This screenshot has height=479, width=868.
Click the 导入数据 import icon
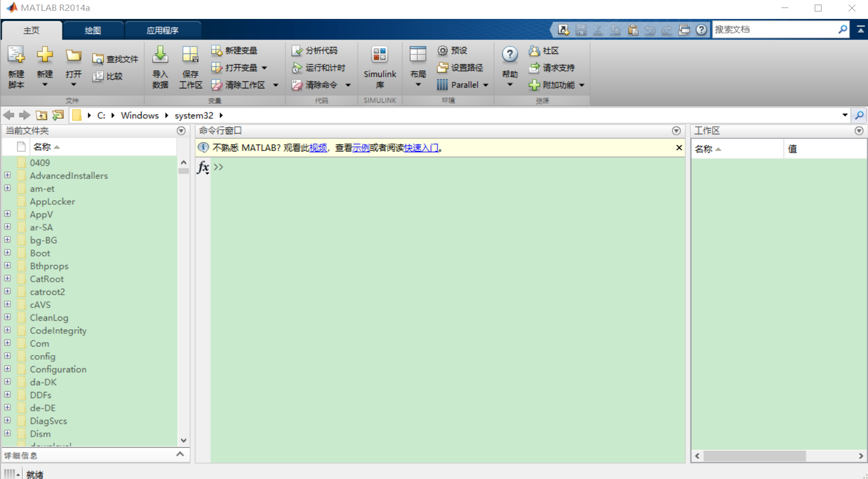click(x=160, y=67)
